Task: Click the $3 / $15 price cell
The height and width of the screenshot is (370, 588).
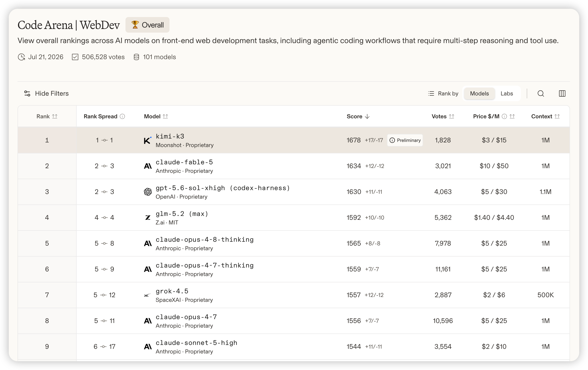Action: tap(494, 140)
